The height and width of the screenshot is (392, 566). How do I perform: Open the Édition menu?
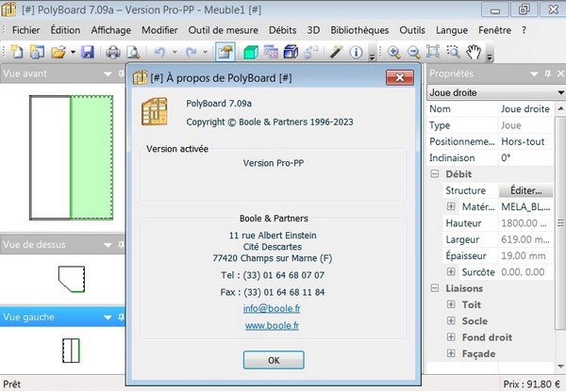pos(65,30)
